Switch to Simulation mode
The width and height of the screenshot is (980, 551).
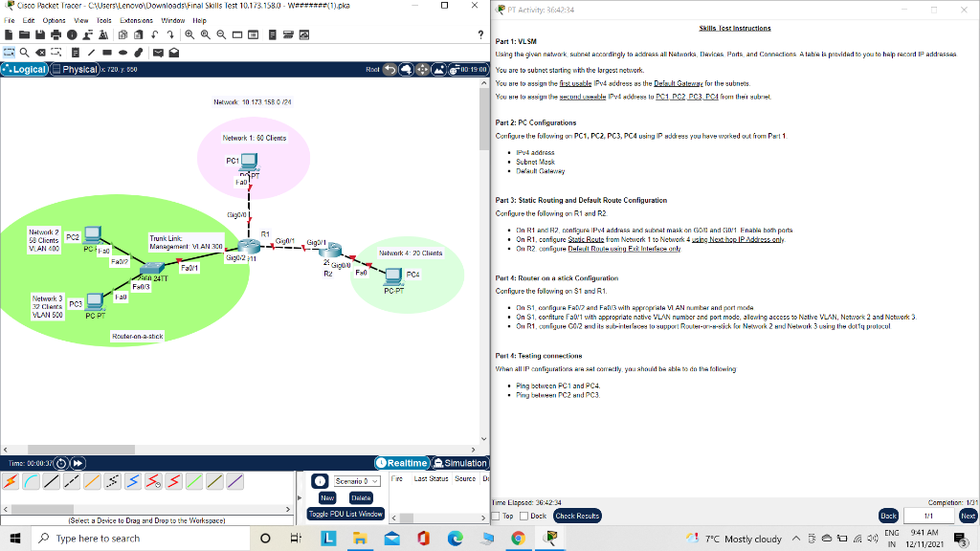(x=460, y=463)
